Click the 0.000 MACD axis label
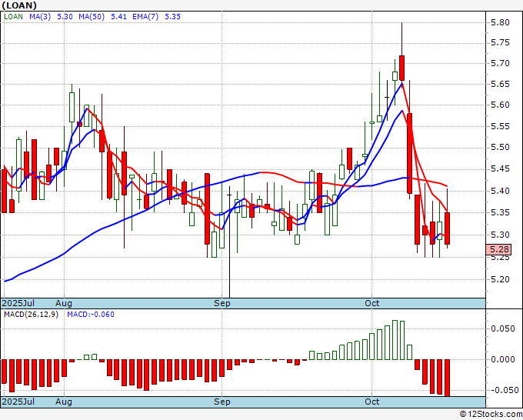 pyautogui.click(x=503, y=360)
